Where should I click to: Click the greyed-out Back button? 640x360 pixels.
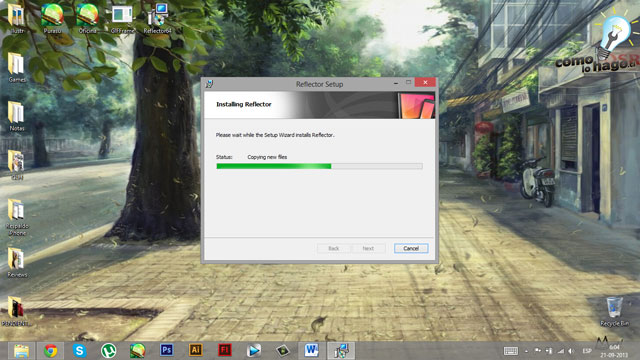point(333,248)
